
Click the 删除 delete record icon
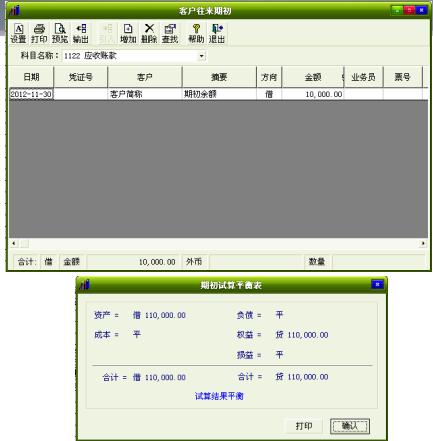pos(149,34)
